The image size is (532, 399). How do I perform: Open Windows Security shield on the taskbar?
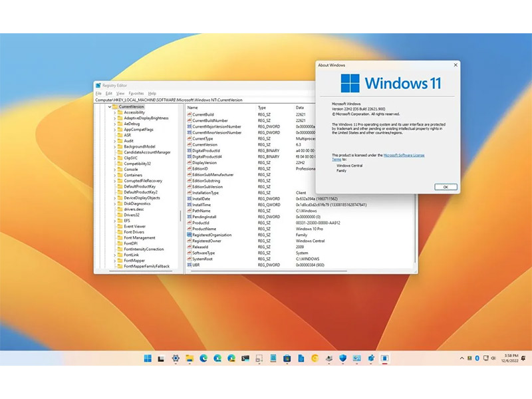pos(343,358)
